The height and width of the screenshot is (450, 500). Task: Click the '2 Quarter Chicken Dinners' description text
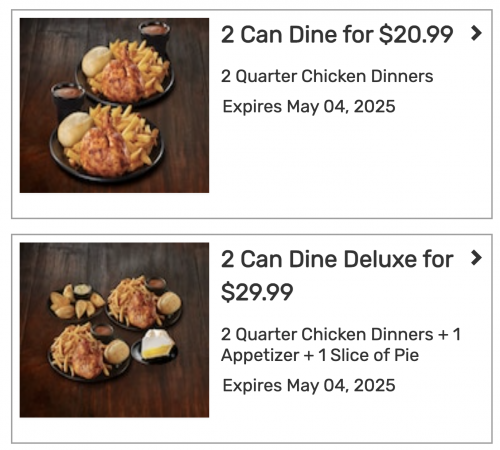(x=327, y=76)
